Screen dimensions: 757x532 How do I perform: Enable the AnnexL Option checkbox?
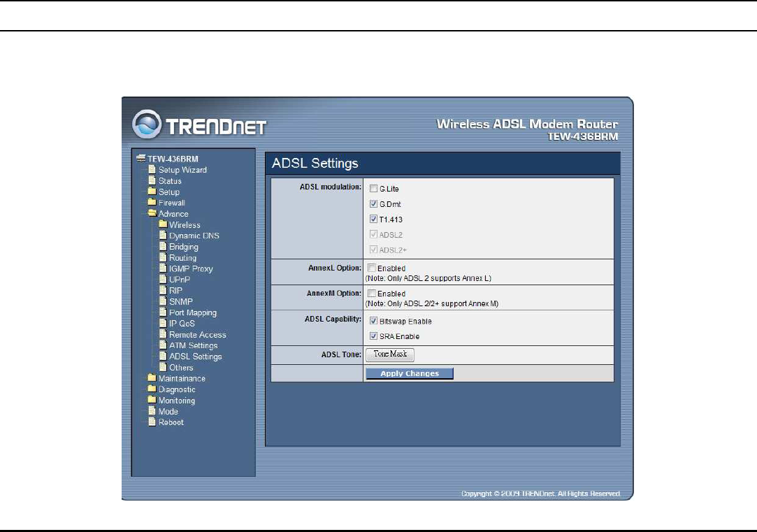(x=372, y=268)
